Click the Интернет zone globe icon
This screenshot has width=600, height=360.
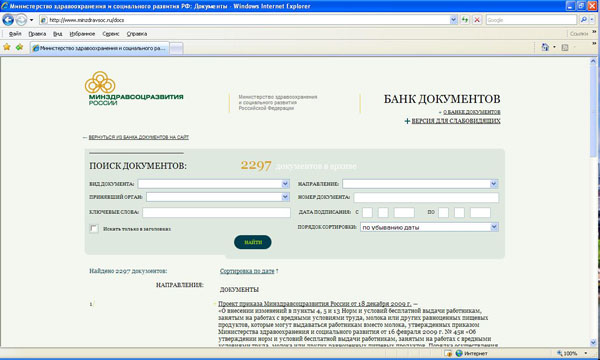(x=459, y=353)
